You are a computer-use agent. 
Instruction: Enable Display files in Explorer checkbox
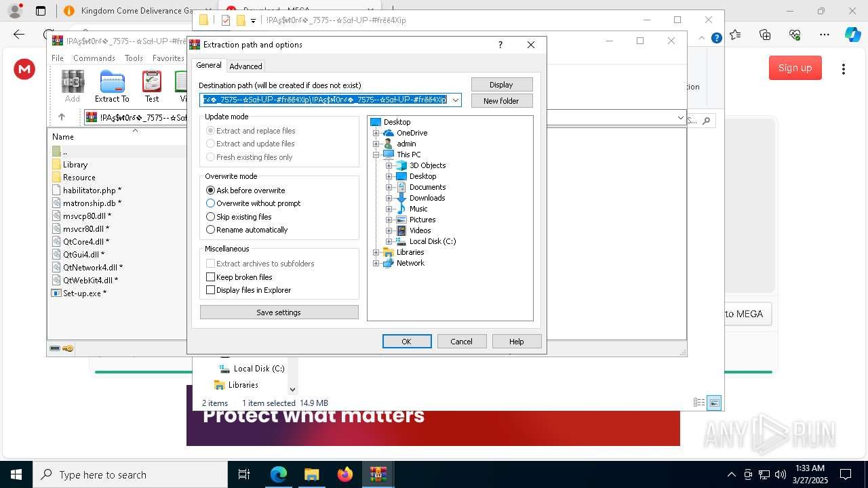click(x=210, y=290)
